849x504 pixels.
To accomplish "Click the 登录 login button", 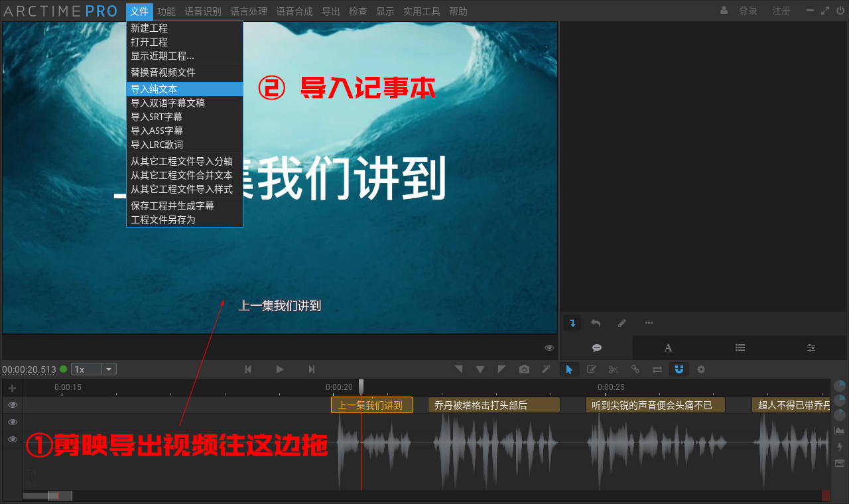I will (x=748, y=11).
